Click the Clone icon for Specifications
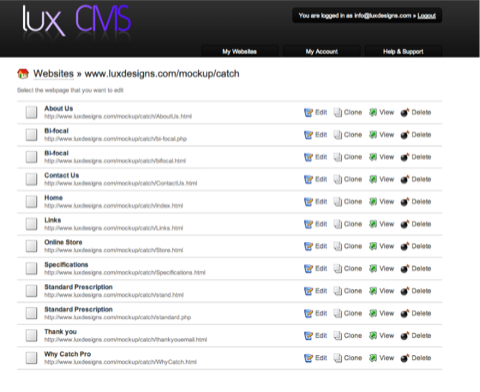Viewport: 480px width, 392px height. 338,269
